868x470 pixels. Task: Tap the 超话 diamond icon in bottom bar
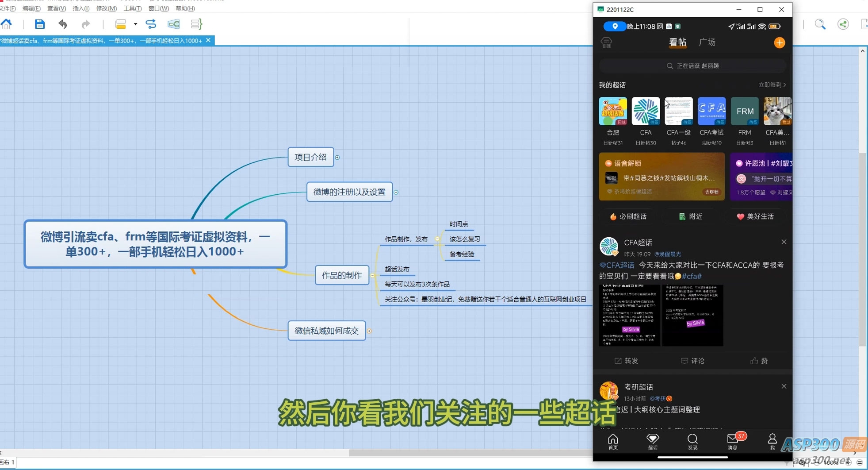[x=653, y=442]
